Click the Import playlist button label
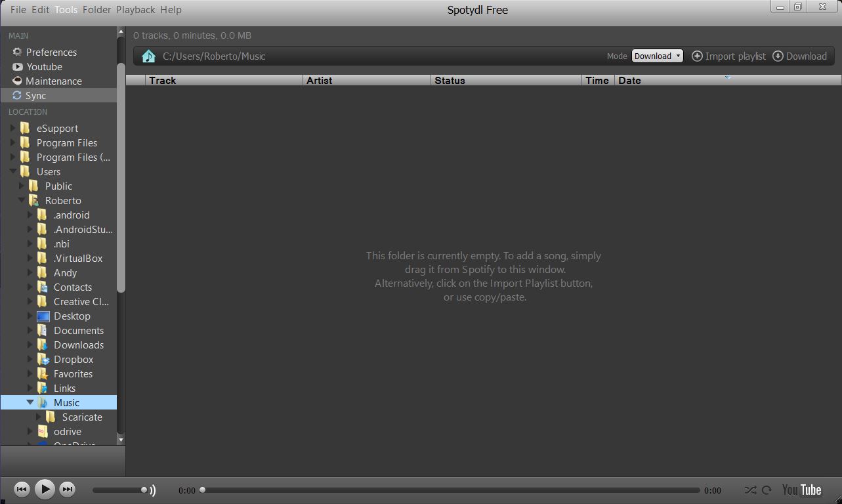This screenshot has width=842, height=504. click(x=736, y=56)
